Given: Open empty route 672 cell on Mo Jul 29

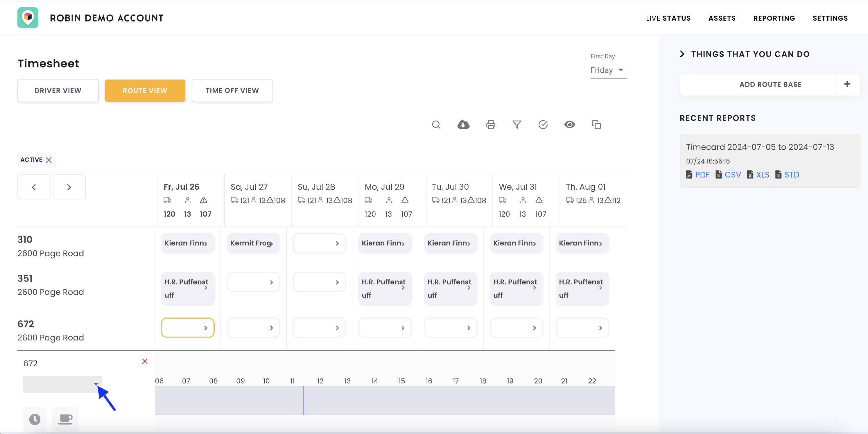Looking at the screenshot, I should click(385, 327).
